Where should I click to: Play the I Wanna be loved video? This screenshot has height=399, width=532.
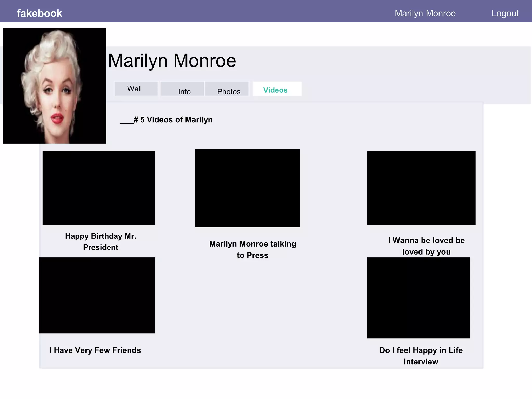pyautogui.click(x=421, y=188)
